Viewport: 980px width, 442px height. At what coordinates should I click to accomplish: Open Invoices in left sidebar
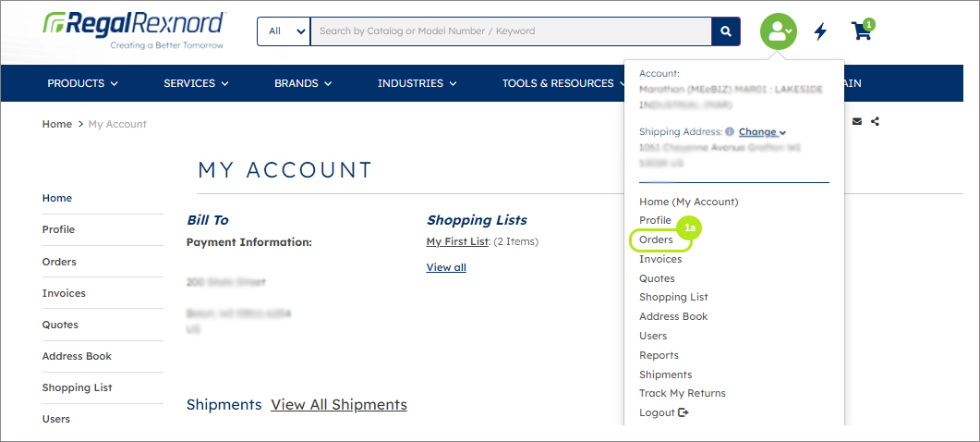(64, 293)
